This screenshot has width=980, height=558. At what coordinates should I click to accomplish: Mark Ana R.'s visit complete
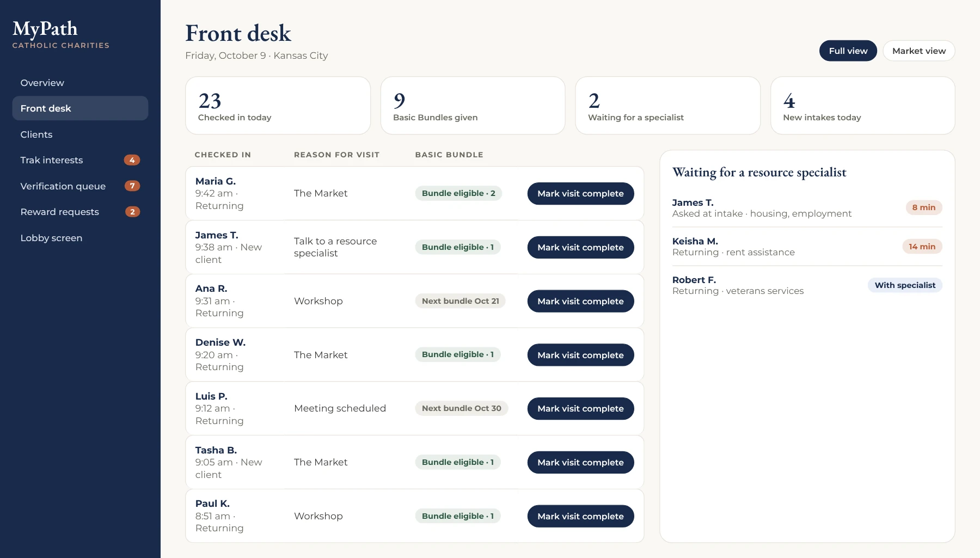coord(580,301)
